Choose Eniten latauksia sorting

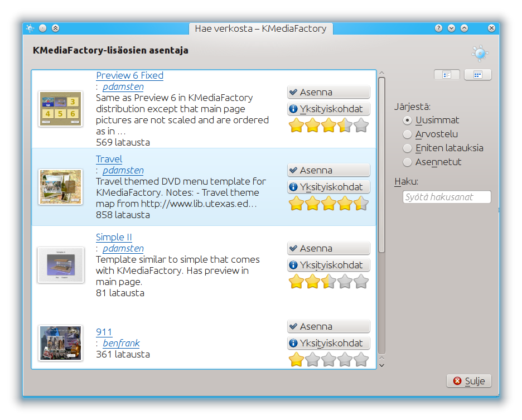(407, 148)
